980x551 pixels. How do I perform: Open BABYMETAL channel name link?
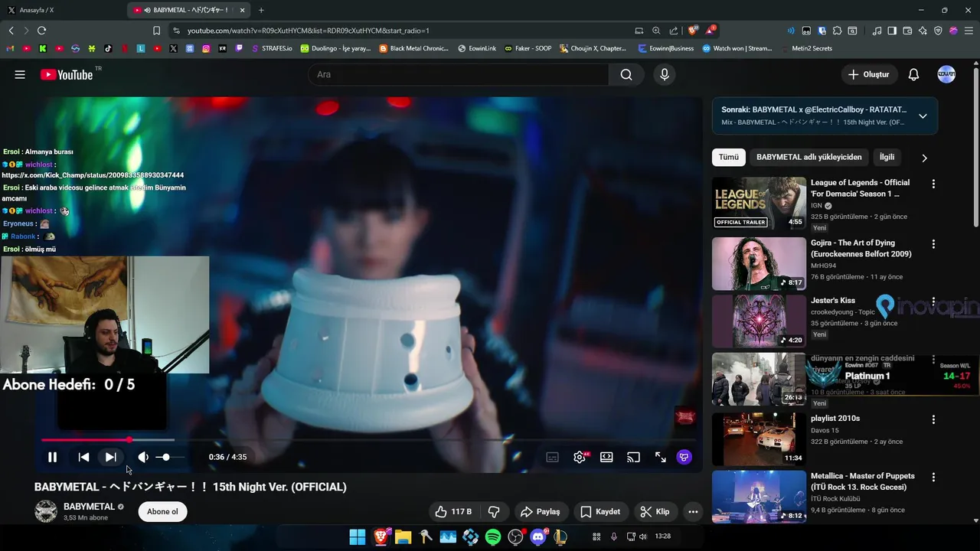[x=89, y=507]
